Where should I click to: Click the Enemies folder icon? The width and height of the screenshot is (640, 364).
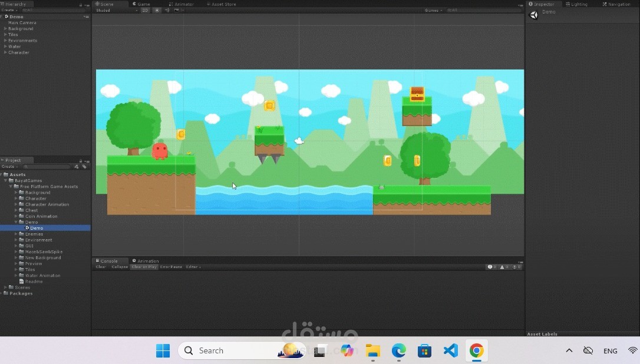pos(22,234)
